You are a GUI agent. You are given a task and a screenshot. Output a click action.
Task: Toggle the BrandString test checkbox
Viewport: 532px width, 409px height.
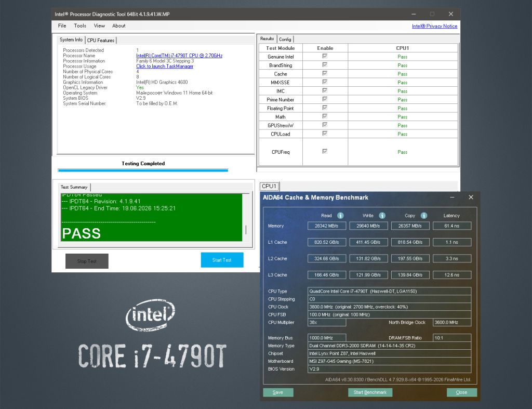(x=325, y=64)
